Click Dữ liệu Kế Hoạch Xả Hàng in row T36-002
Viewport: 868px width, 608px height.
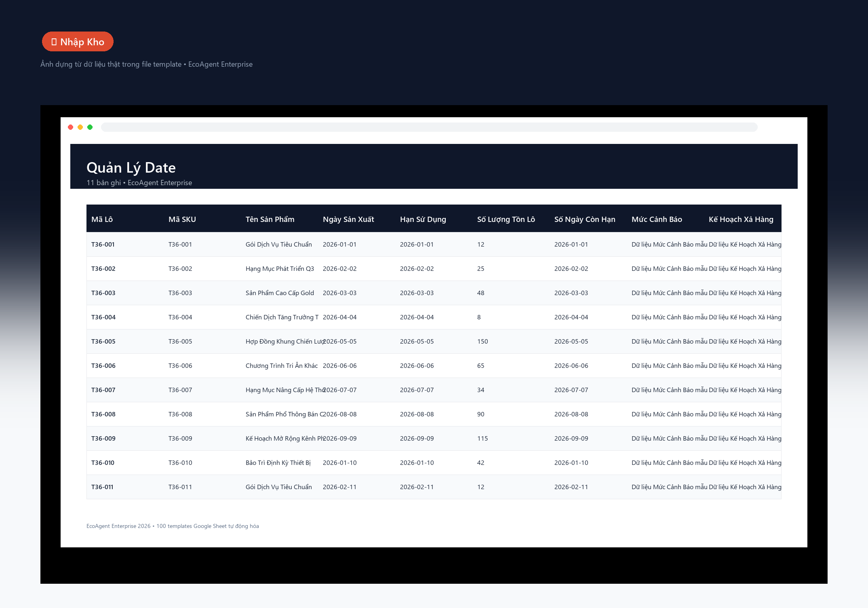[x=745, y=268]
